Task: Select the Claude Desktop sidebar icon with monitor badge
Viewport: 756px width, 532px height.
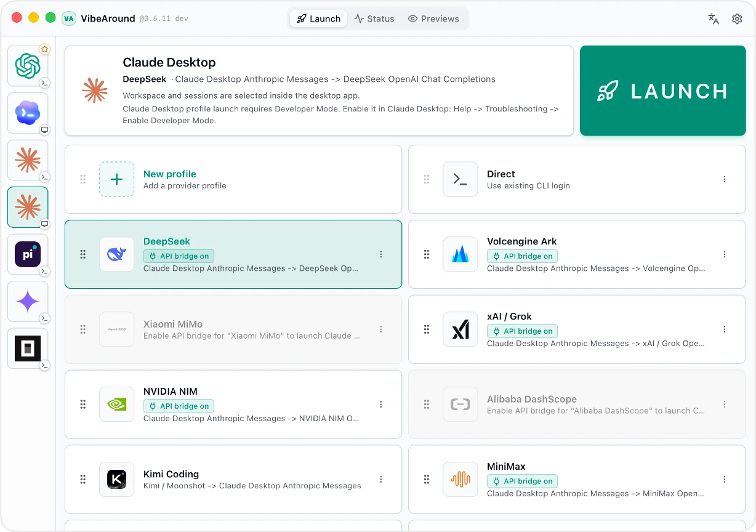Action: 28,207
